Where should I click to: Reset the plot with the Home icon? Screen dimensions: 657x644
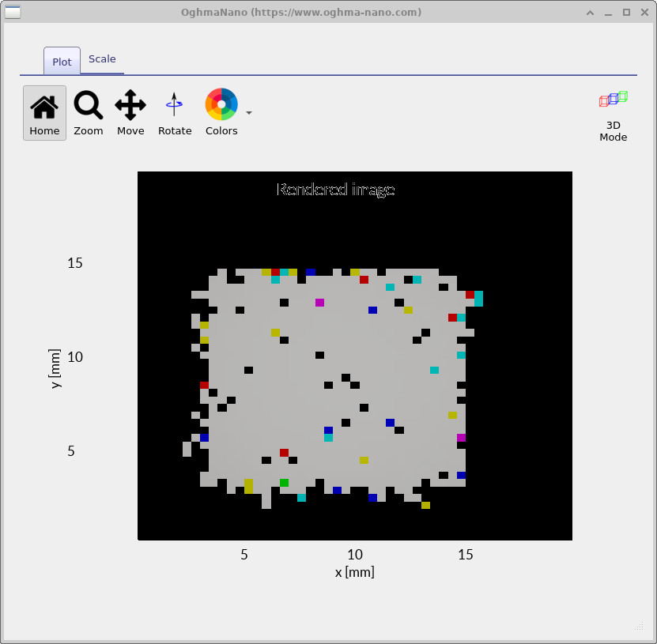44,105
